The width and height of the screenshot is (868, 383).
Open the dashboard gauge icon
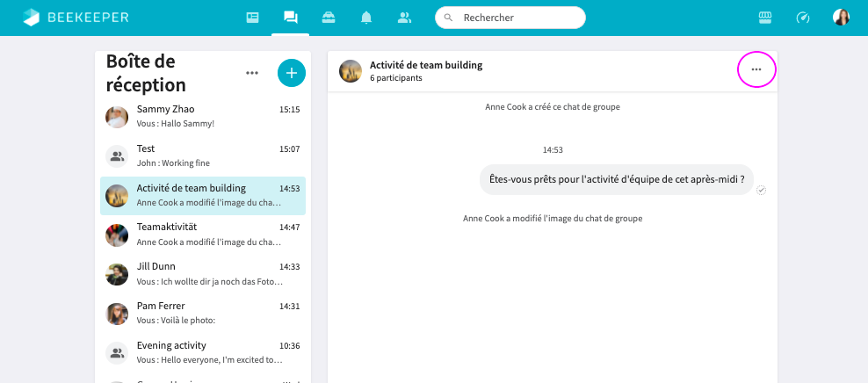[802, 18]
